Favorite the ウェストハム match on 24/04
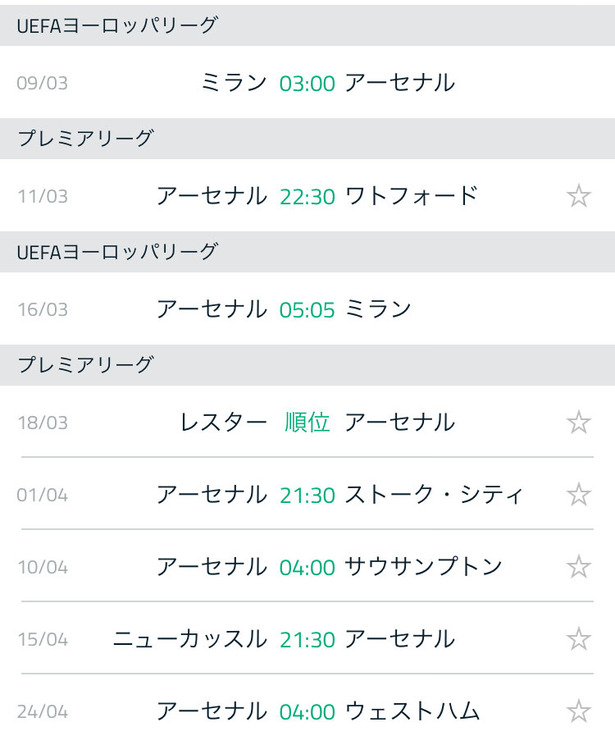 coord(578,711)
